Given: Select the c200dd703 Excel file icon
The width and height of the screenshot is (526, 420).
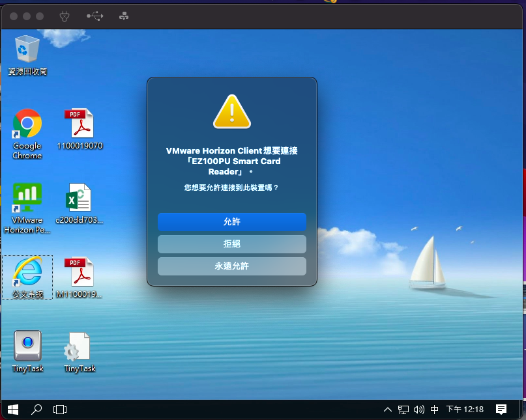Looking at the screenshot, I should [79, 204].
